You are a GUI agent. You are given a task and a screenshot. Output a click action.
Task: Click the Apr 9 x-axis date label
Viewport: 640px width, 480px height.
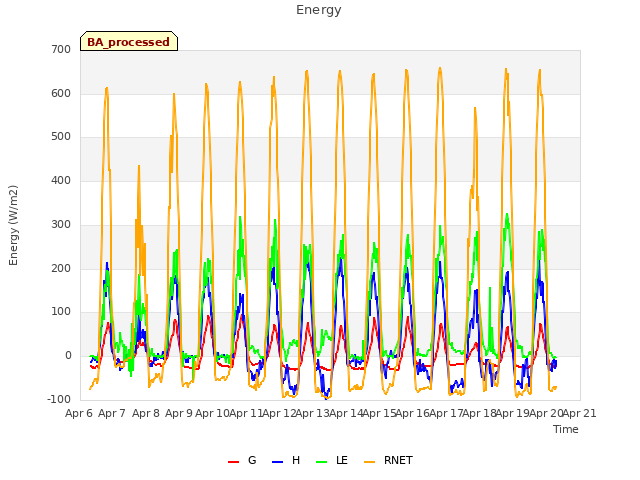pos(179,413)
